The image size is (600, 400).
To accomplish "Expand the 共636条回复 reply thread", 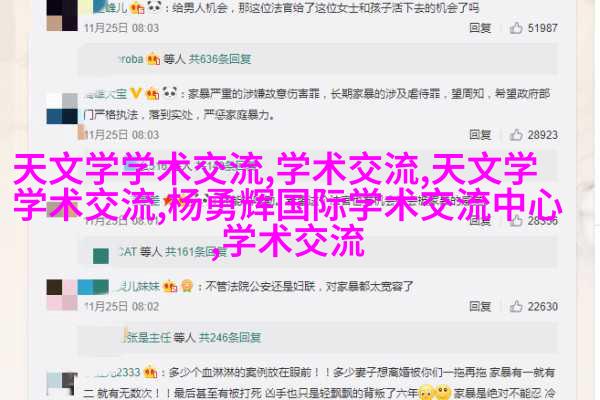I will point(220,59).
